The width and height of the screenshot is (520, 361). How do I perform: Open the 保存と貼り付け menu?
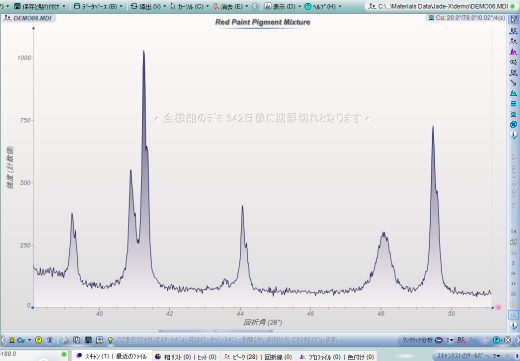tap(37, 6)
